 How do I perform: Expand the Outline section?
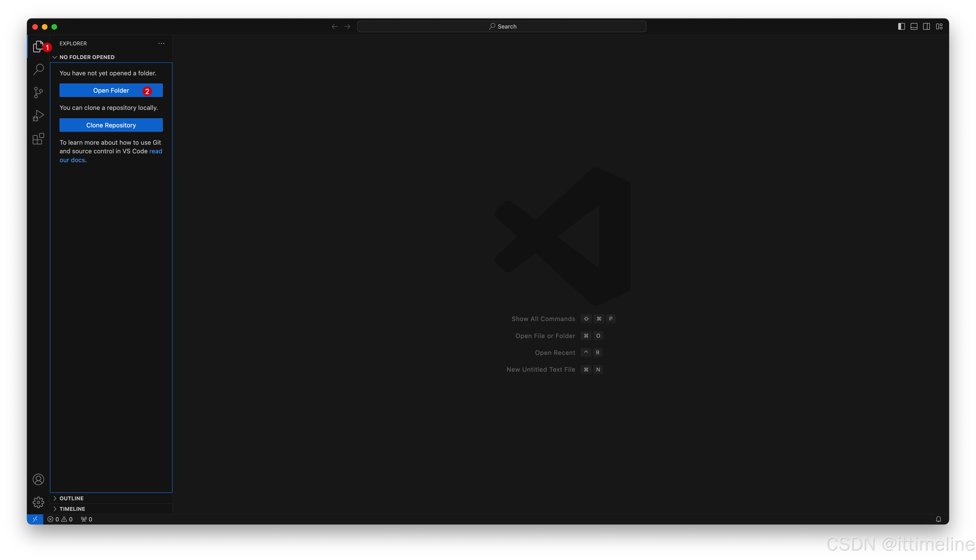(x=72, y=498)
